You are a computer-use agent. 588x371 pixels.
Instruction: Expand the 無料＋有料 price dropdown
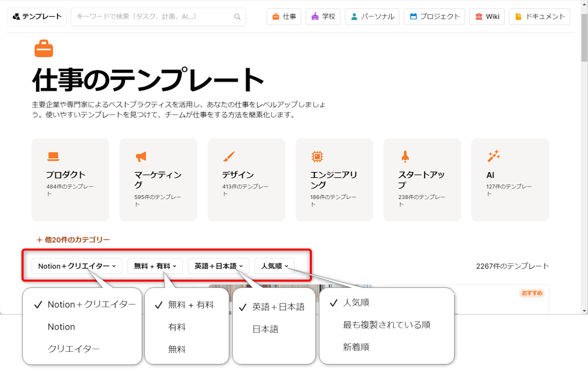point(155,266)
